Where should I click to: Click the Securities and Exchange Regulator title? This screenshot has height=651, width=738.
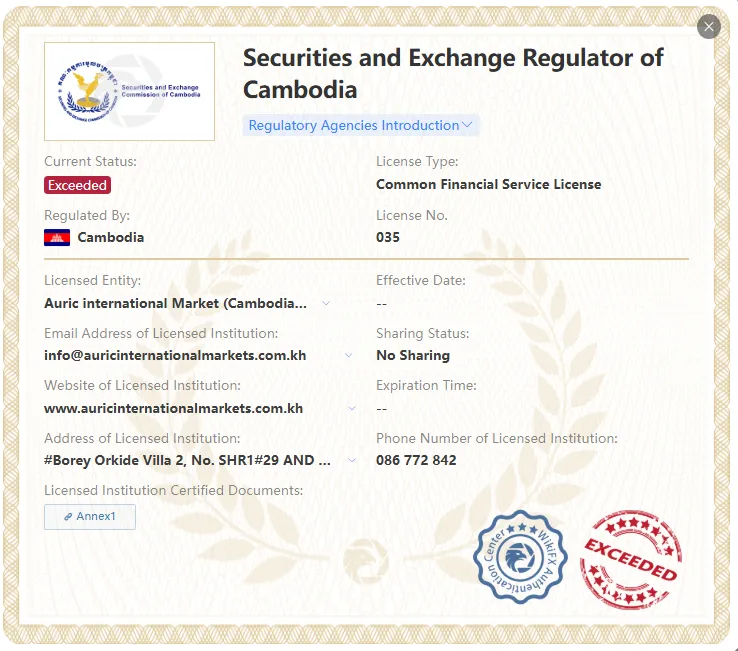click(x=453, y=73)
